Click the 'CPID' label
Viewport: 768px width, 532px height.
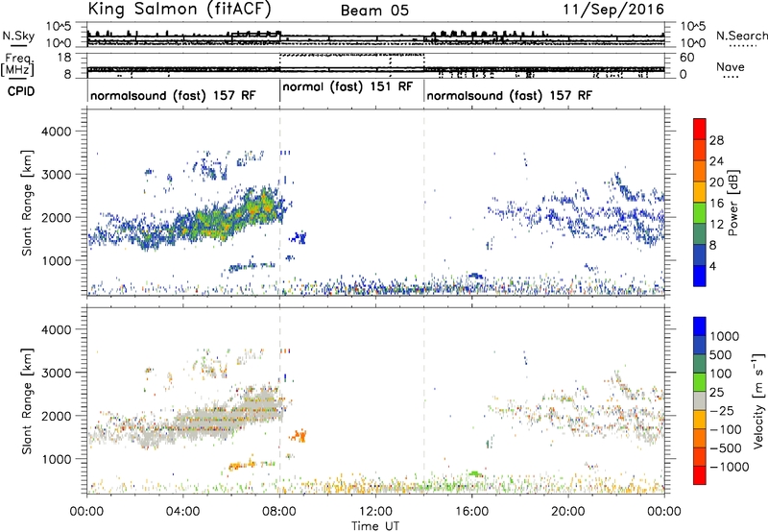(21, 91)
